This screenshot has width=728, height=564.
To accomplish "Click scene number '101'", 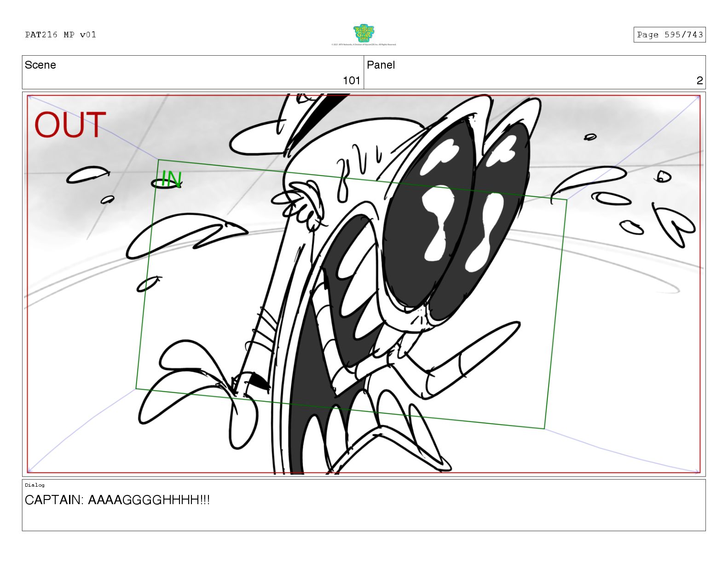I will click(352, 81).
